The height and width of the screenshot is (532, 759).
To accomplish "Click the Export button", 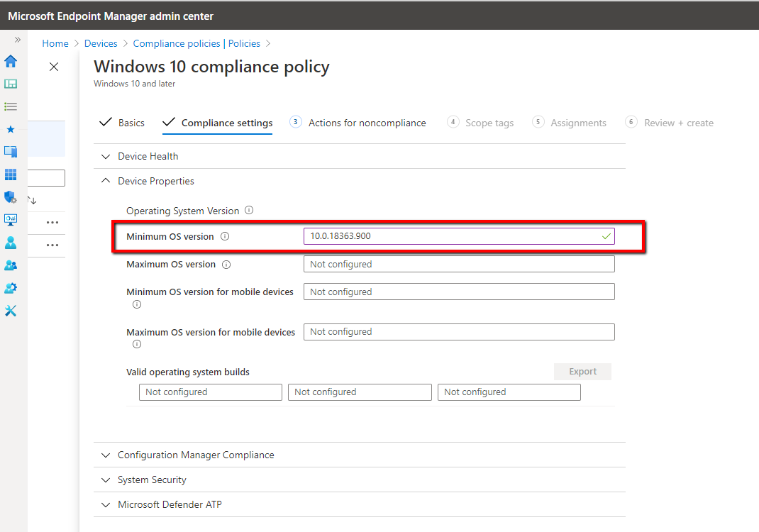I will [x=583, y=371].
